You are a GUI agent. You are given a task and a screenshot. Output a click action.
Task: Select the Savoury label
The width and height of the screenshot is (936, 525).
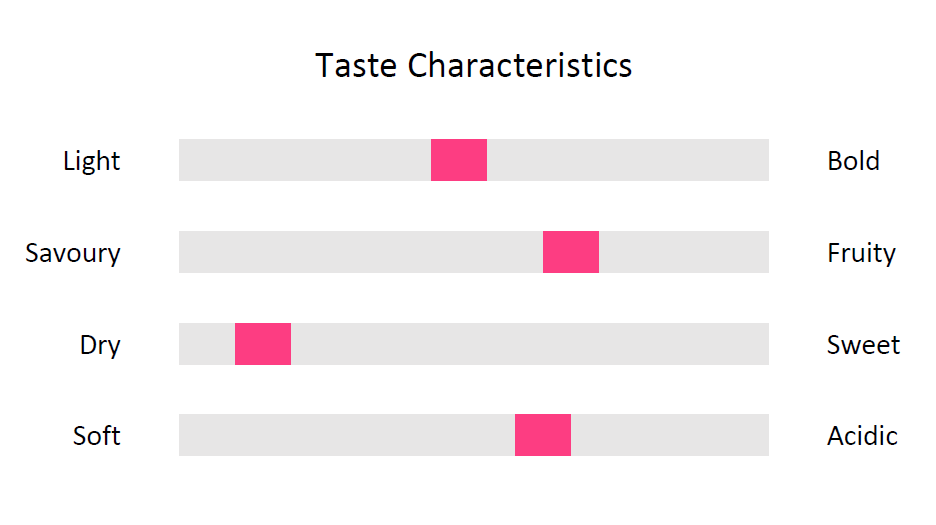pyautogui.click(x=73, y=253)
